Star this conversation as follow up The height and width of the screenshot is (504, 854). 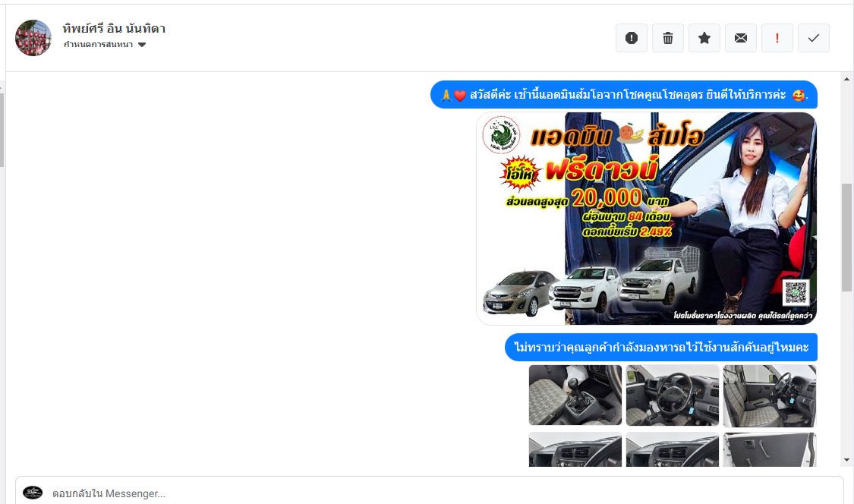coord(704,38)
